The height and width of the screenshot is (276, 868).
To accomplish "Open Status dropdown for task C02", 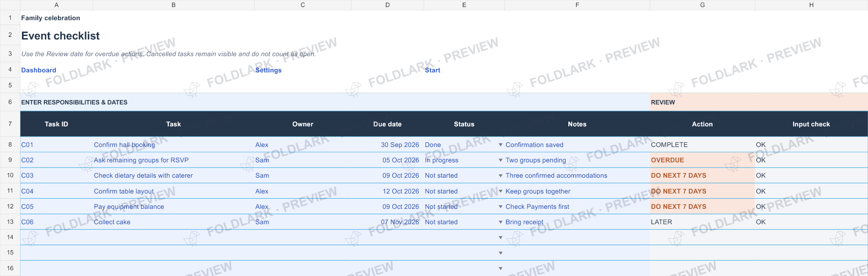I will point(500,160).
